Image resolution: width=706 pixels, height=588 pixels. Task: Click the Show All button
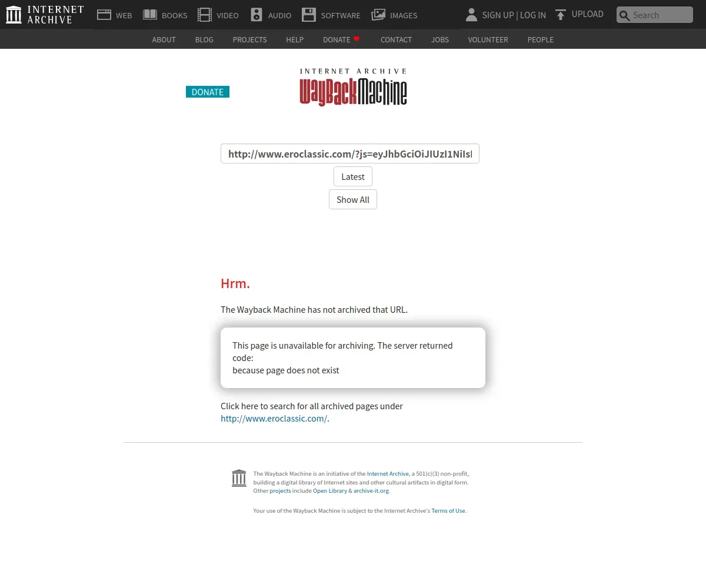(x=353, y=199)
